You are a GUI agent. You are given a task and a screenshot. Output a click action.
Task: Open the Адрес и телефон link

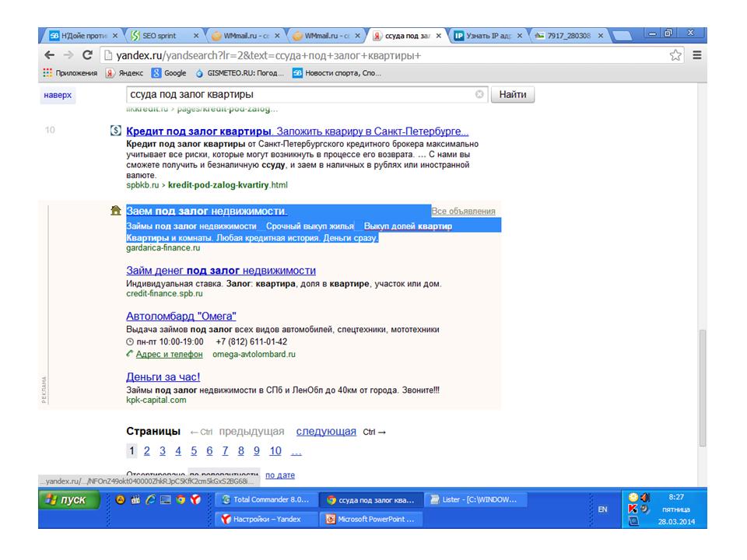tap(169, 355)
